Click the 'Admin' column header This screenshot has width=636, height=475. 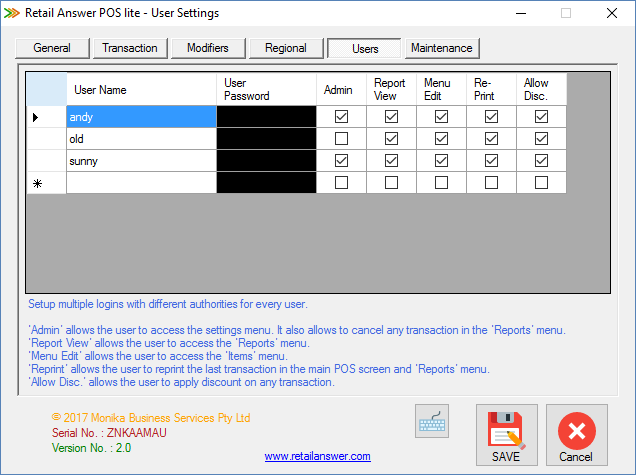[341, 90]
